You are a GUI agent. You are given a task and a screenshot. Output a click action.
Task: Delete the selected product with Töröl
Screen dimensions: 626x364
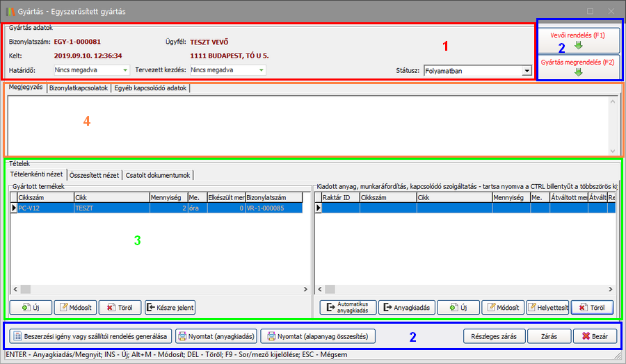coord(119,307)
